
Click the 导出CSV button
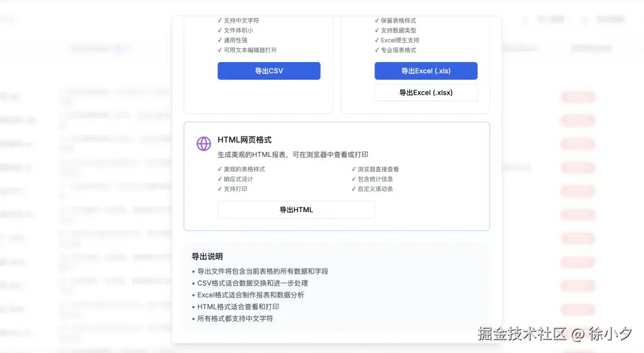tap(269, 70)
